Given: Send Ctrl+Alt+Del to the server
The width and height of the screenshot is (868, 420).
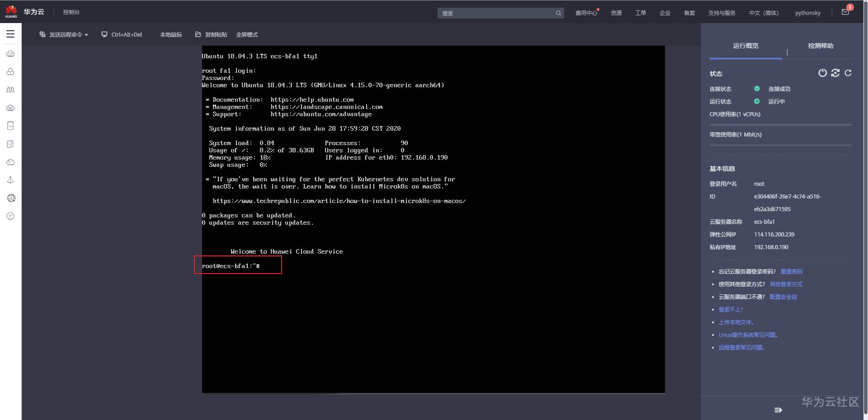Looking at the screenshot, I should 122,34.
